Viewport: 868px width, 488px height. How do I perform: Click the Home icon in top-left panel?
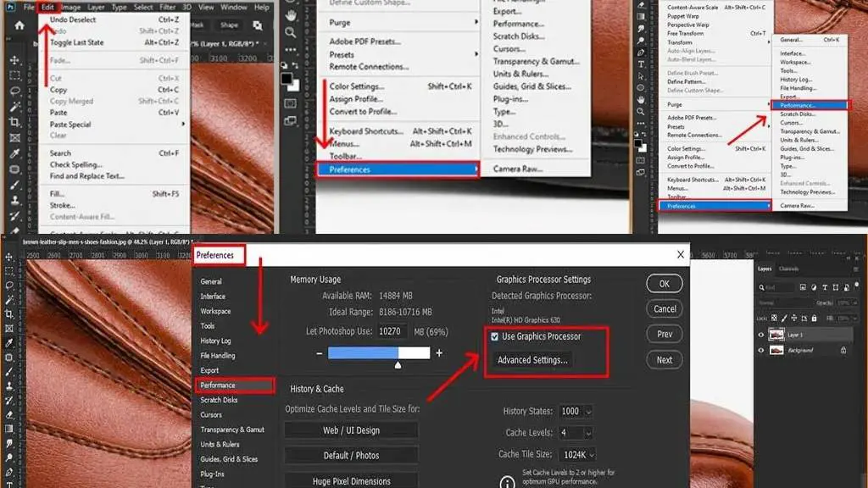[19, 25]
